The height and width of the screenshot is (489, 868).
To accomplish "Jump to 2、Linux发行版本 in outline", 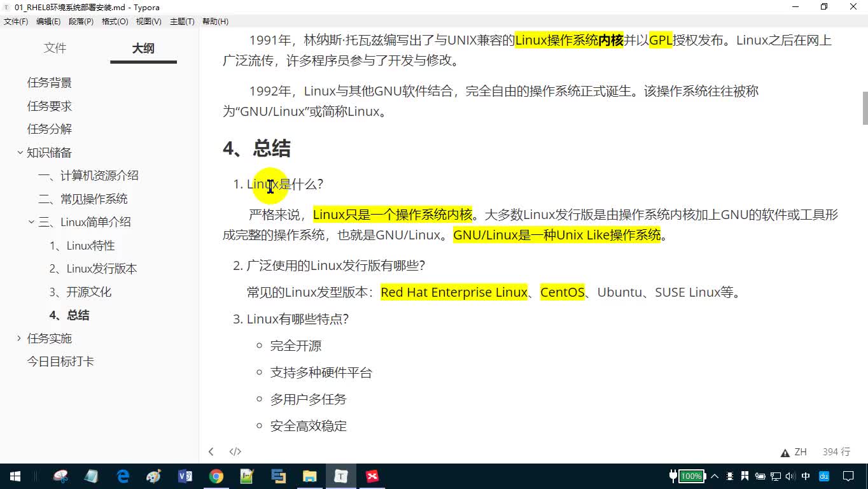I will pos(93,269).
